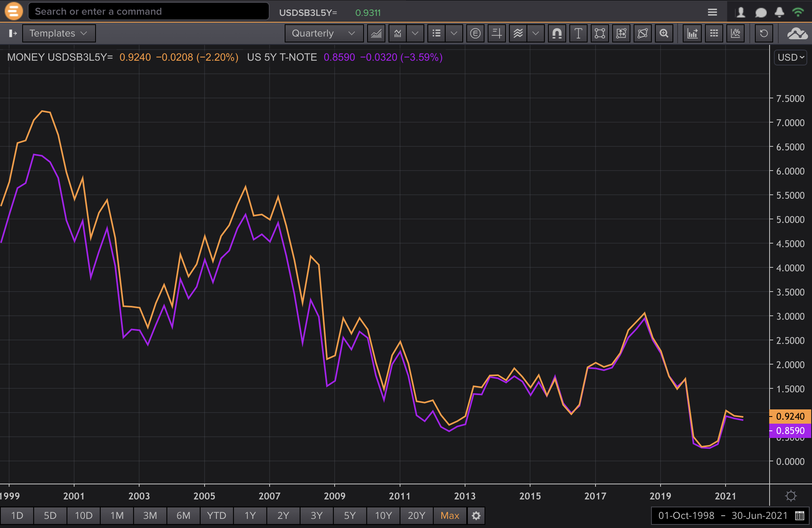Select the 5Y time range tab

tap(349, 515)
